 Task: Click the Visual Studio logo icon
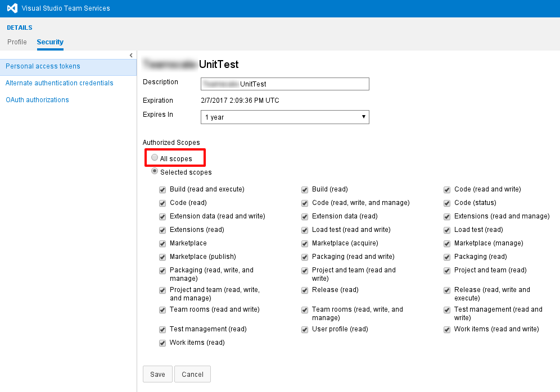point(12,8)
